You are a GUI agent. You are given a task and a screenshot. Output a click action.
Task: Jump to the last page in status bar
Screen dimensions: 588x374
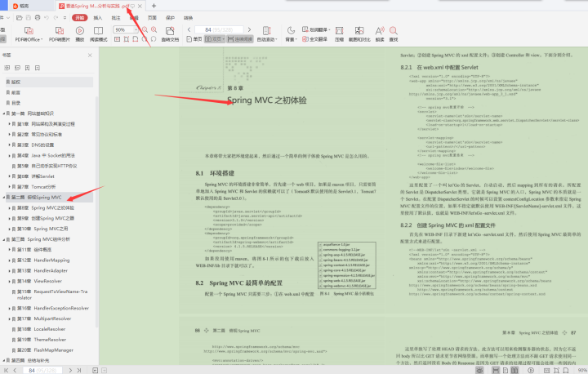[x=79, y=370]
